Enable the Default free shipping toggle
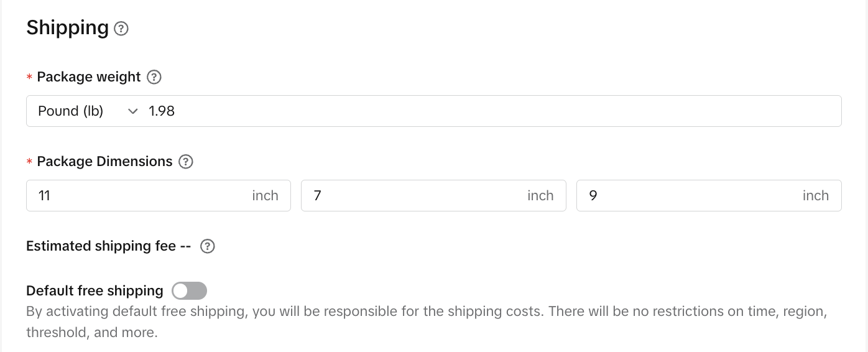Screen dimensions: 868x352 tap(189, 290)
